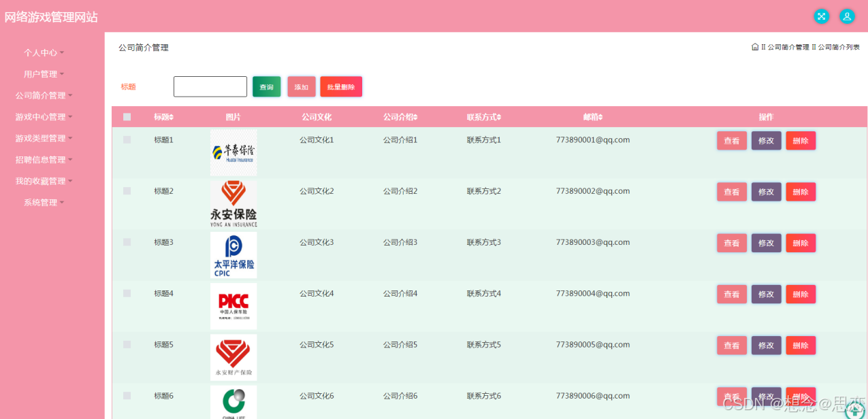The height and width of the screenshot is (419, 868).
Task: Expand the 用户管理 sidebar menu
Action: click(44, 74)
